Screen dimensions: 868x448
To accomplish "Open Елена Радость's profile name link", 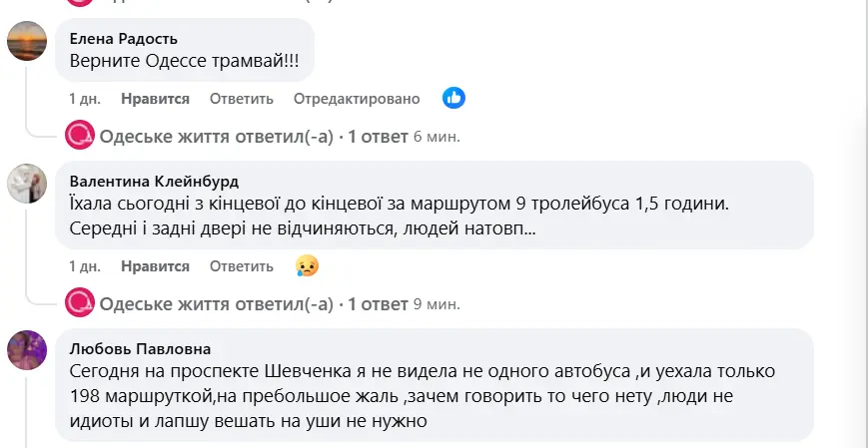I will pyautogui.click(x=124, y=39).
